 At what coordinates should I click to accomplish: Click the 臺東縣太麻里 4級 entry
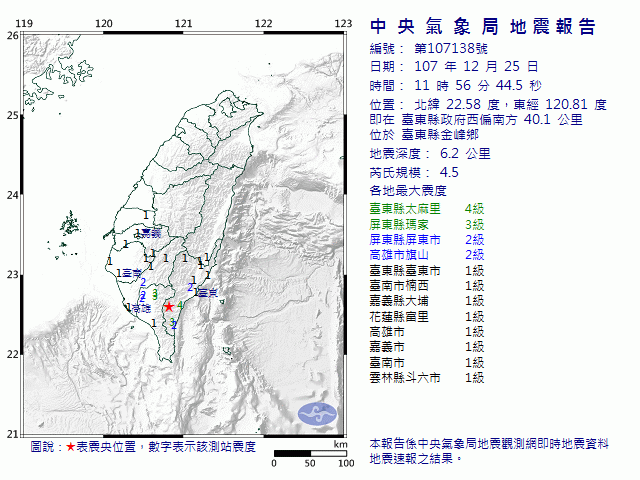(426, 207)
